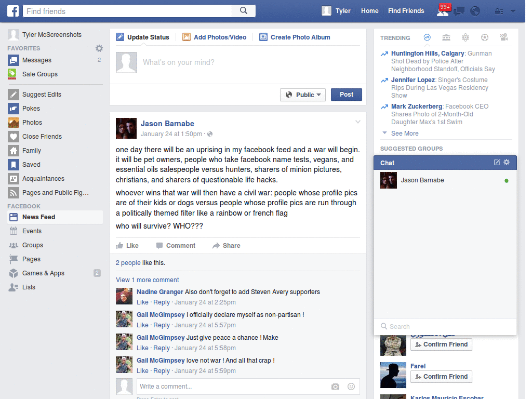Image resolution: width=532 pixels, height=399 pixels.
Task: Open Sale Groups in the sidebar
Action: (x=55, y=74)
